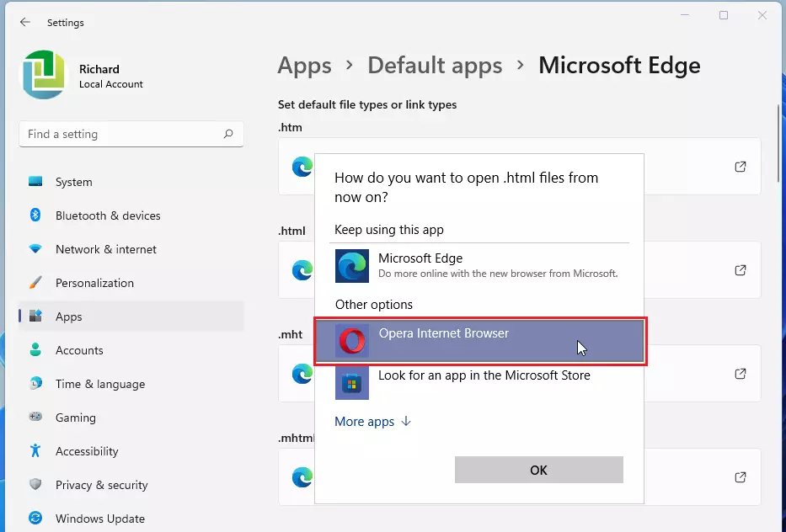Image resolution: width=786 pixels, height=532 pixels.
Task: Click the Bluetooth icon in sidebar
Action: tap(35, 215)
